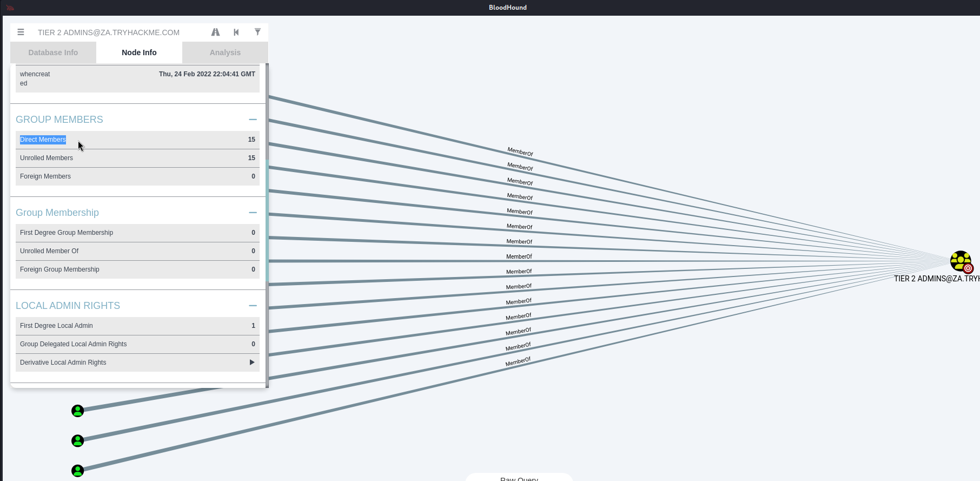Open the filter funnel icon
The image size is (980, 481).
pos(257,32)
